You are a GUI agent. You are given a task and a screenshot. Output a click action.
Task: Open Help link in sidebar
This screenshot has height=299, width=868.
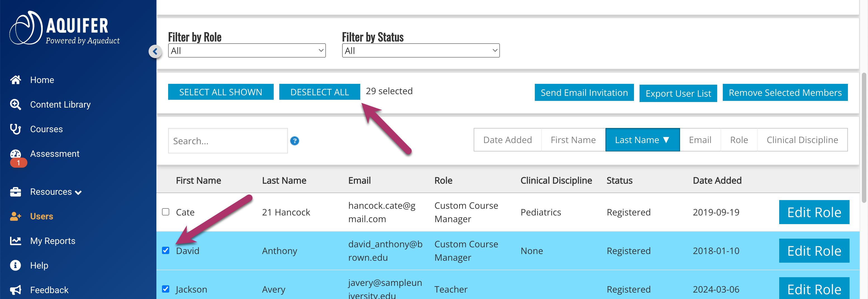point(39,266)
